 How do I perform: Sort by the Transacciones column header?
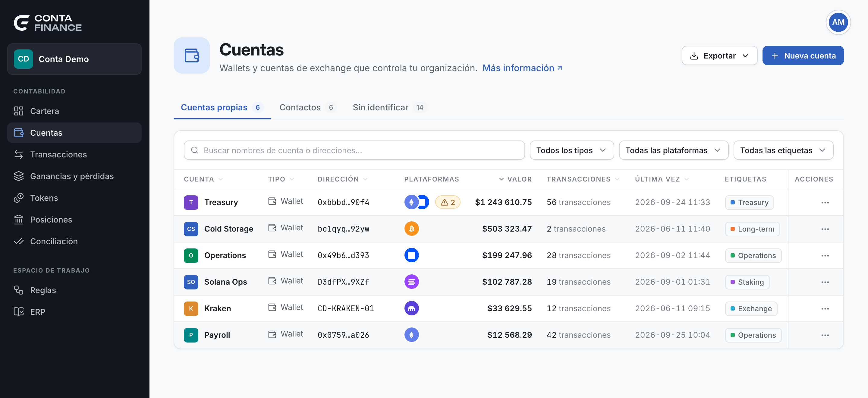point(583,179)
